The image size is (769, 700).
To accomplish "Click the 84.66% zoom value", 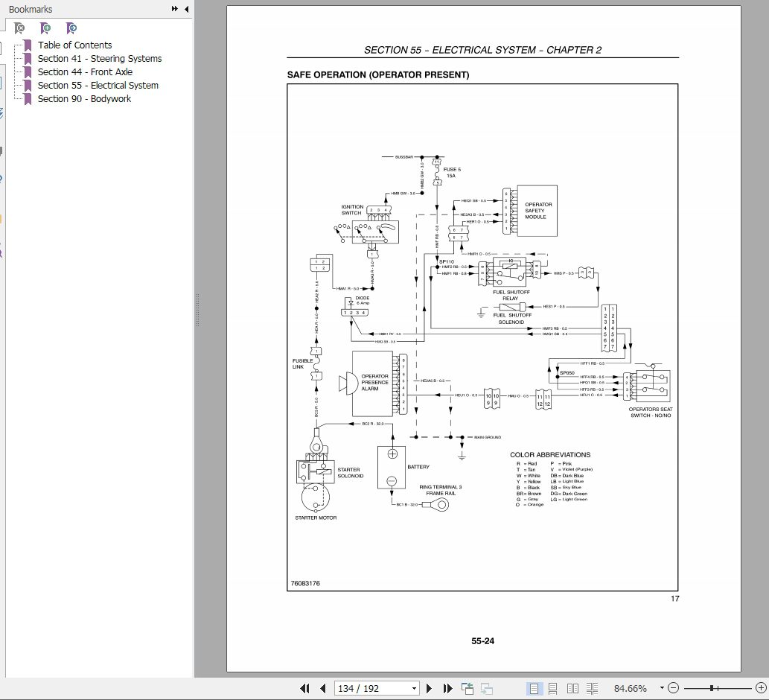I will coord(631,688).
